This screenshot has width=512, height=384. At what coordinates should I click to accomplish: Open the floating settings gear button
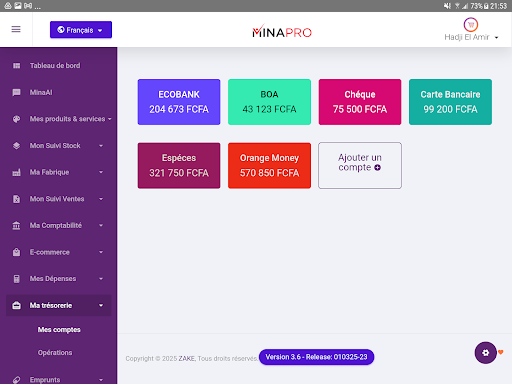point(486,353)
